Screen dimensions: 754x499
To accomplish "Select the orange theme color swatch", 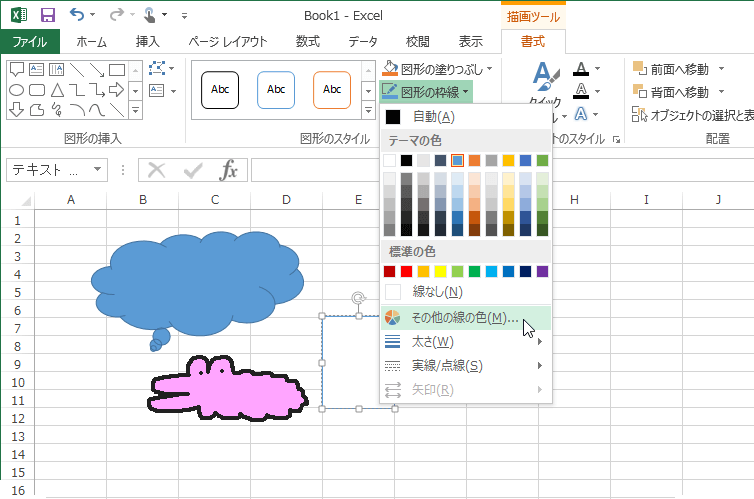I will 474,161.
